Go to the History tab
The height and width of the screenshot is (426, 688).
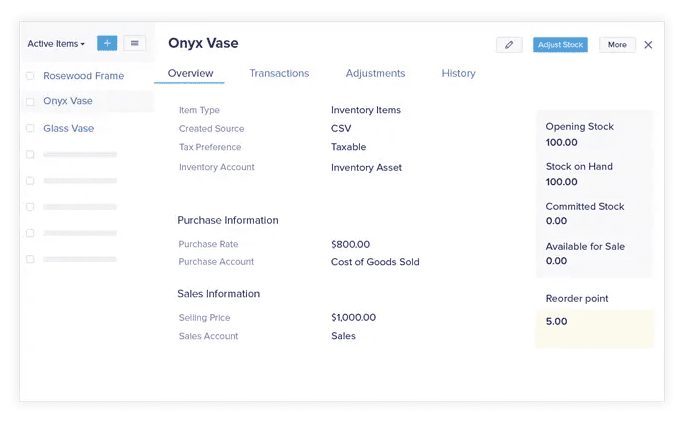(458, 73)
